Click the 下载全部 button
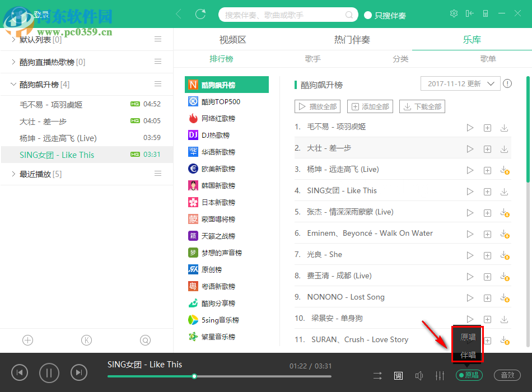The image size is (532, 392). click(x=422, y=106)
